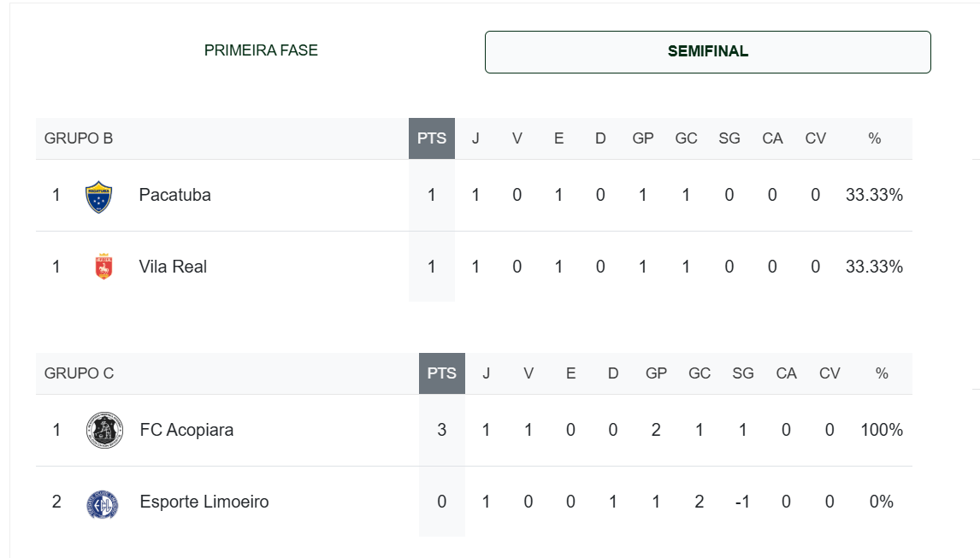The width and height of the screenshot is (980, 558).
Task: Open the FC Acopiara team name link
Action: [186, 430]
